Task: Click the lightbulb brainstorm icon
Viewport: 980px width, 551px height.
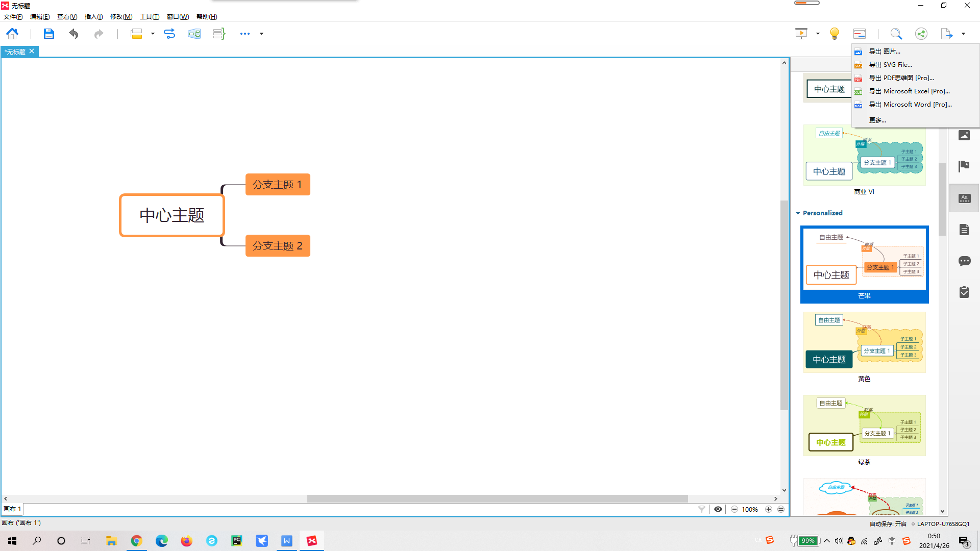Action: [835, 34]
